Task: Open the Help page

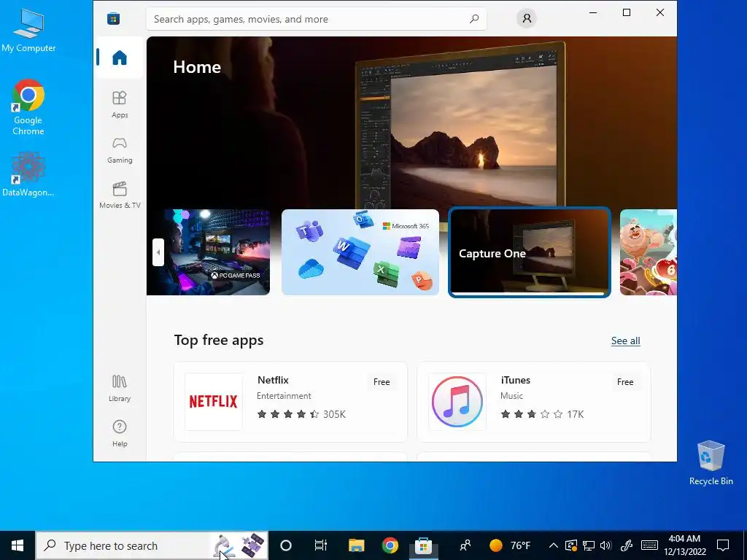Action: [120, 433]
